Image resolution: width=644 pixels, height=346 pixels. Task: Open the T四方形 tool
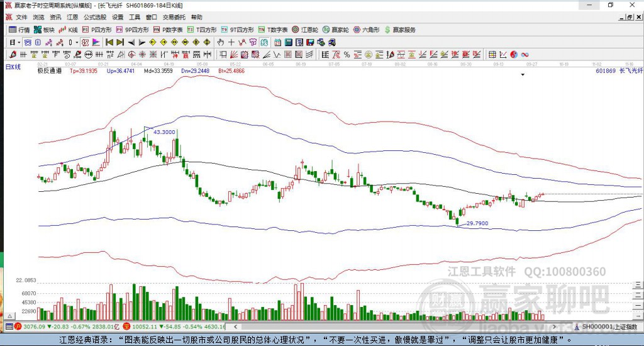202,30
